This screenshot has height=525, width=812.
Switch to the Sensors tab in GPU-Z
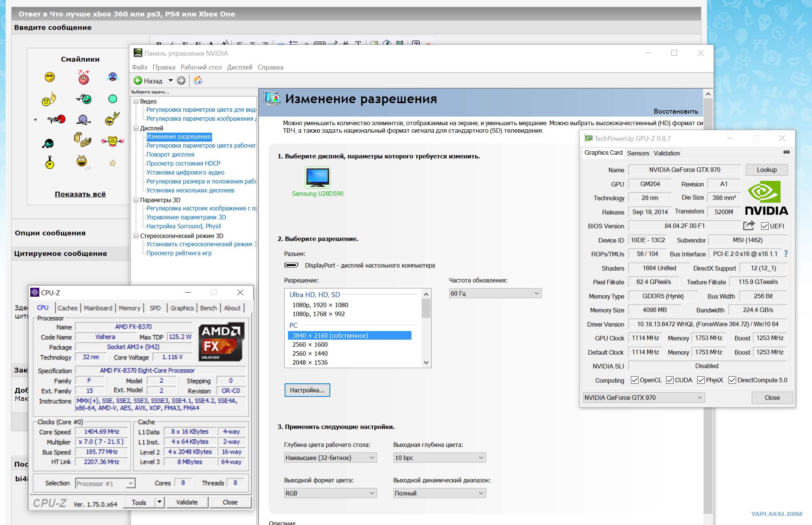pos(638,153)
